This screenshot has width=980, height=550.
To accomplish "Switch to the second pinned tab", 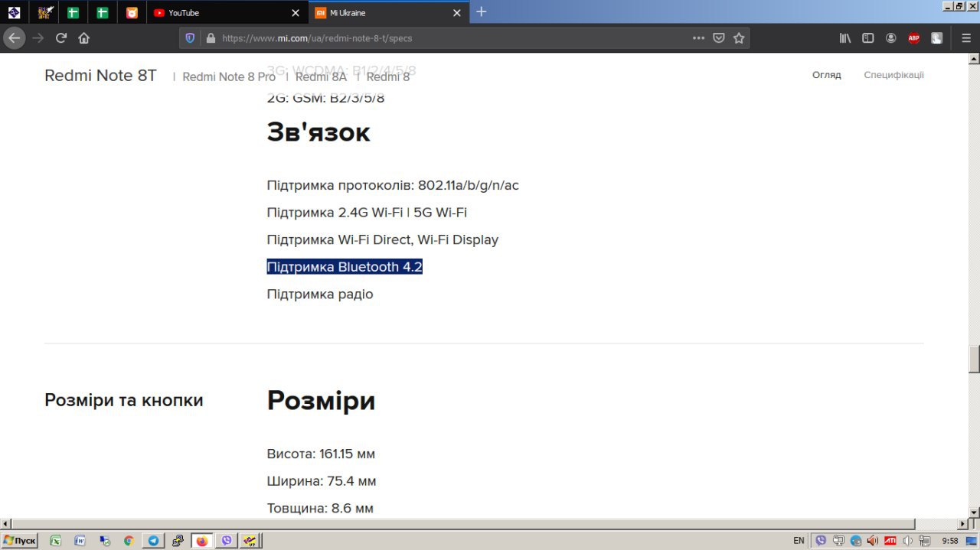I will coord(46,13).
